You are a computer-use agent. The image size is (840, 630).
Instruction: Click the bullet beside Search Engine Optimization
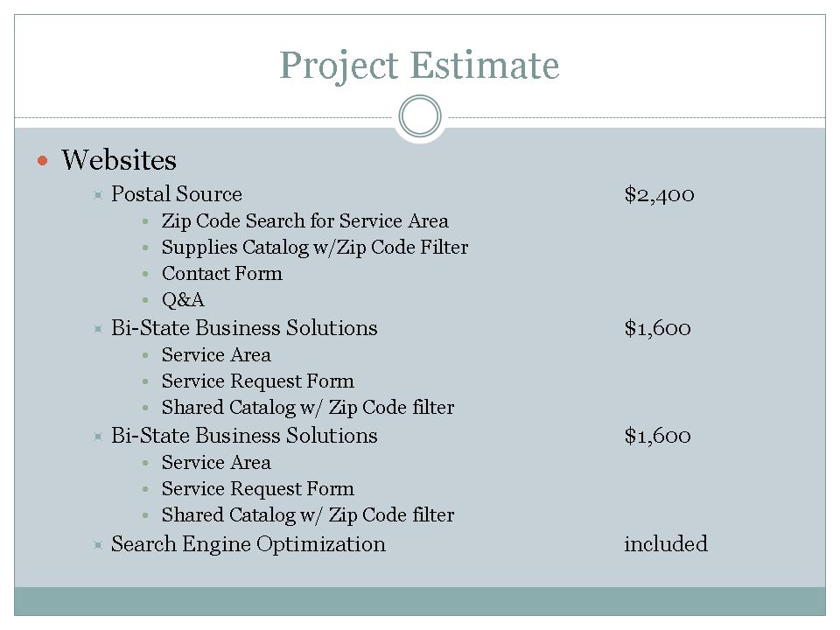coord(98,545)
